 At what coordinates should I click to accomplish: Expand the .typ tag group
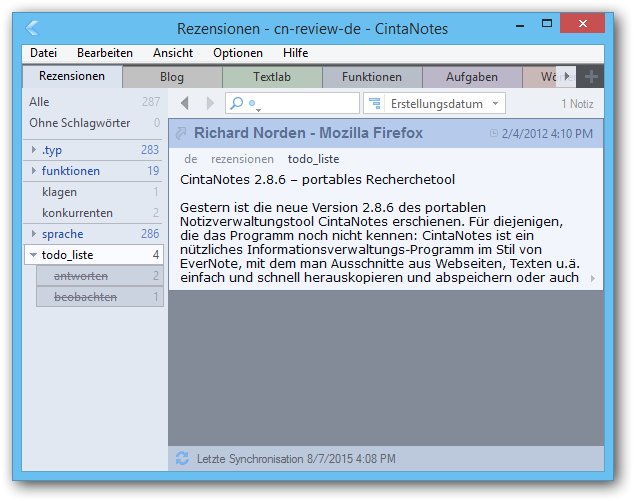34,150
